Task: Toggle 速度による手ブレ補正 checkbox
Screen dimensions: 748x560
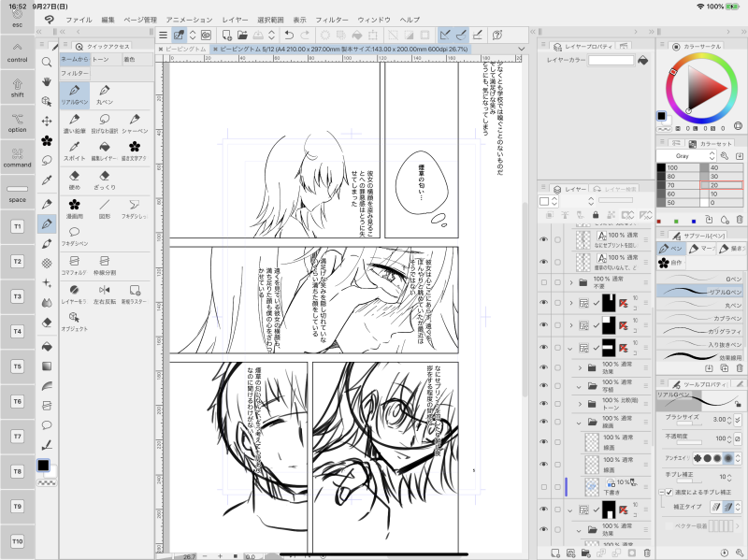Action: point(669,492)
